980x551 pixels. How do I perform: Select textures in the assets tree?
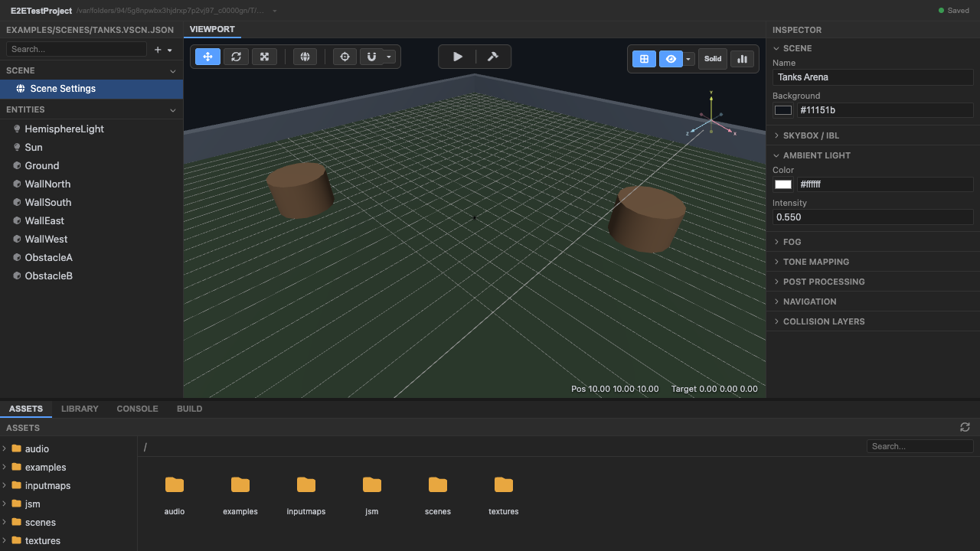coord(68,540)
